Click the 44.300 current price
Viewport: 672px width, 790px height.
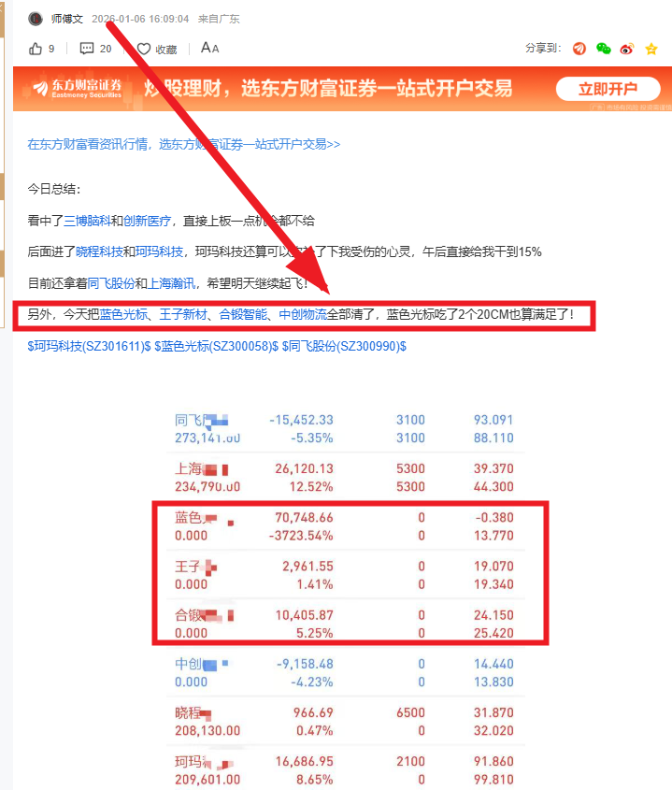click(x=493, y=487)
